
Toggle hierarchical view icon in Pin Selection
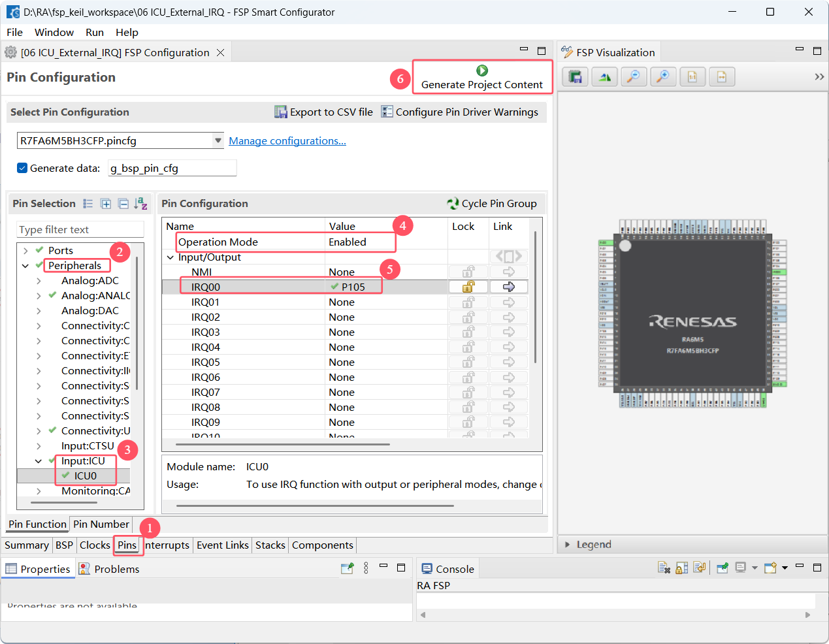[88, 204]
